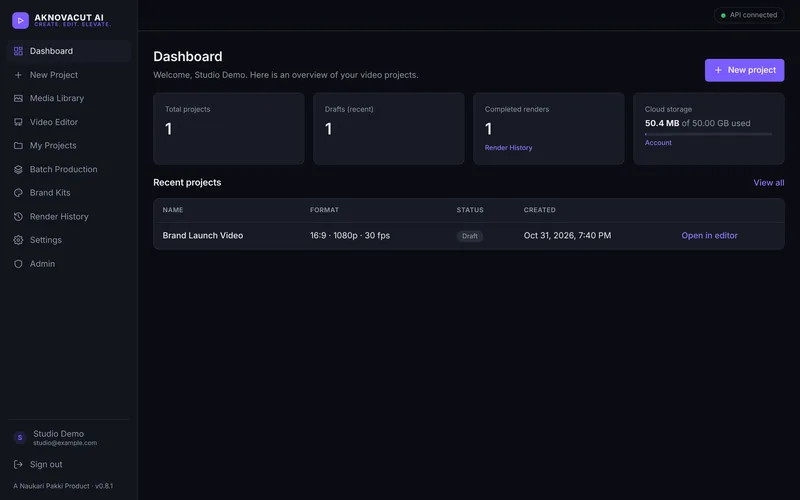Click the Video Editor monitor icon
Image resolution: width=800 pixels, height=500 pixels.
pos(18,122)
